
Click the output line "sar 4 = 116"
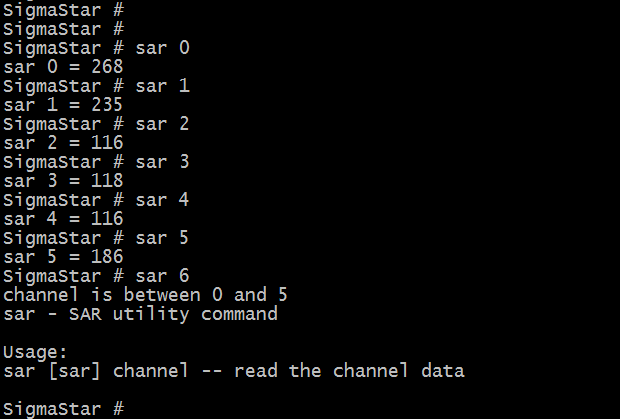tap(62, 218)
